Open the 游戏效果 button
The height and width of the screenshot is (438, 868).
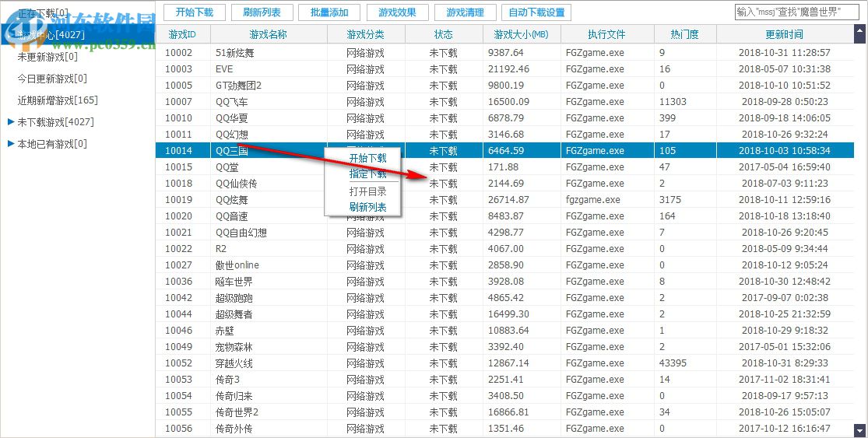pos(397,12)
